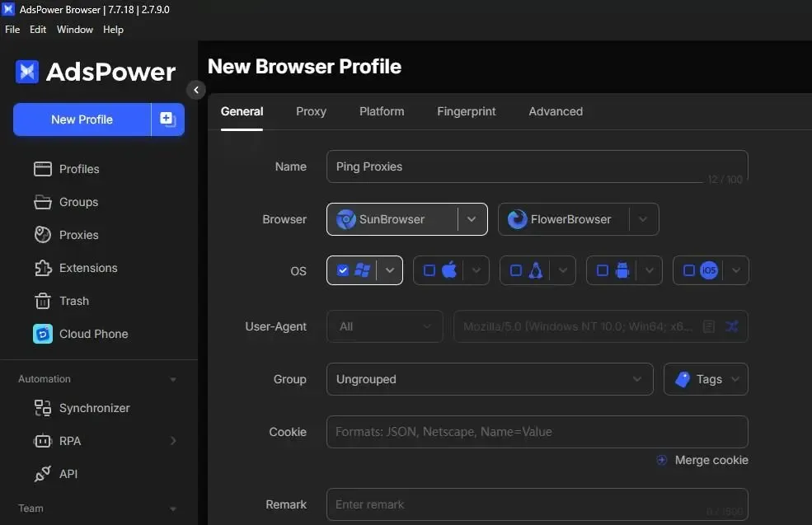Expand the Tags dropdown

(706, 379)
